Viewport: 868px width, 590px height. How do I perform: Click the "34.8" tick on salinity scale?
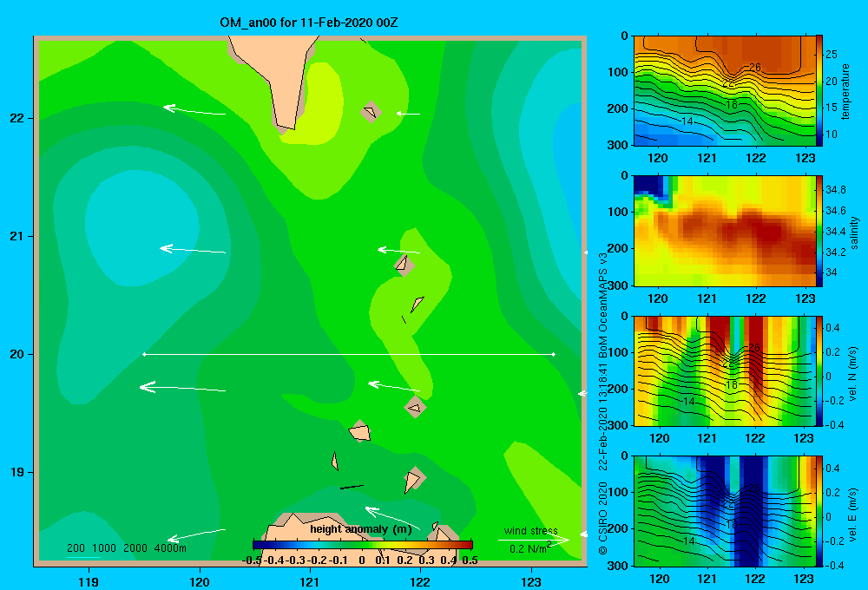[x=835, y=190]
